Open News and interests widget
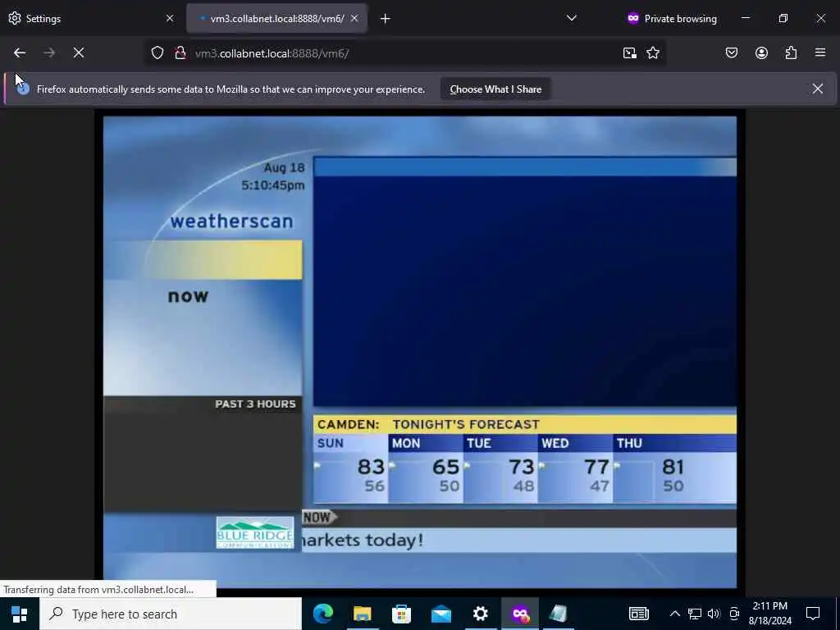This screenshot has width=840, height=630. 638,614
